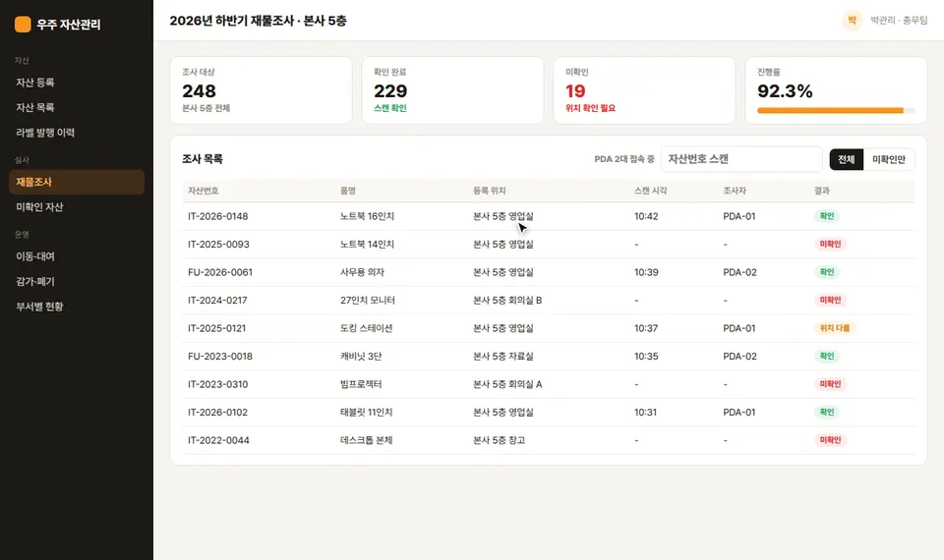The width and height of the screenshot is (944, 560).
Task: Go to 자산 목록 page
Action: 77,108
